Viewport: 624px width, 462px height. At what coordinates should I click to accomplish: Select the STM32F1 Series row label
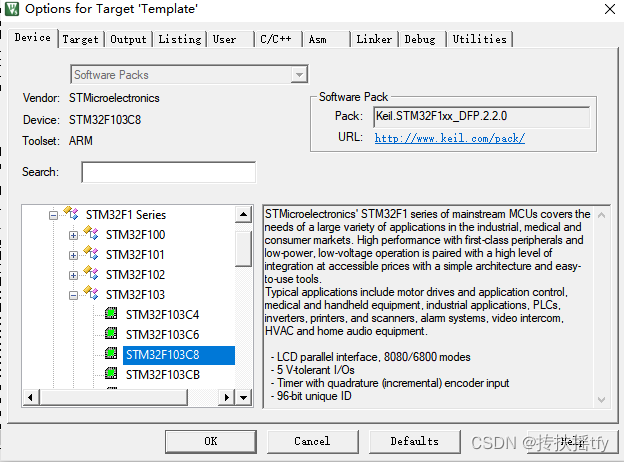click(126, 215)
